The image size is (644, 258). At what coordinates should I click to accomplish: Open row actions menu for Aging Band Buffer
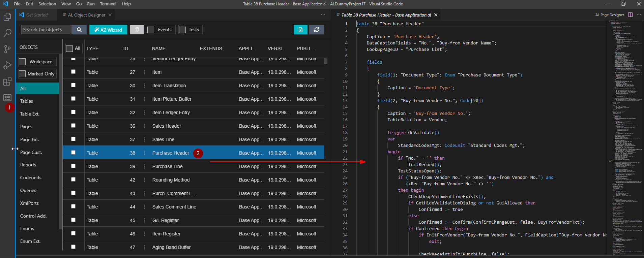pos(145,247)
